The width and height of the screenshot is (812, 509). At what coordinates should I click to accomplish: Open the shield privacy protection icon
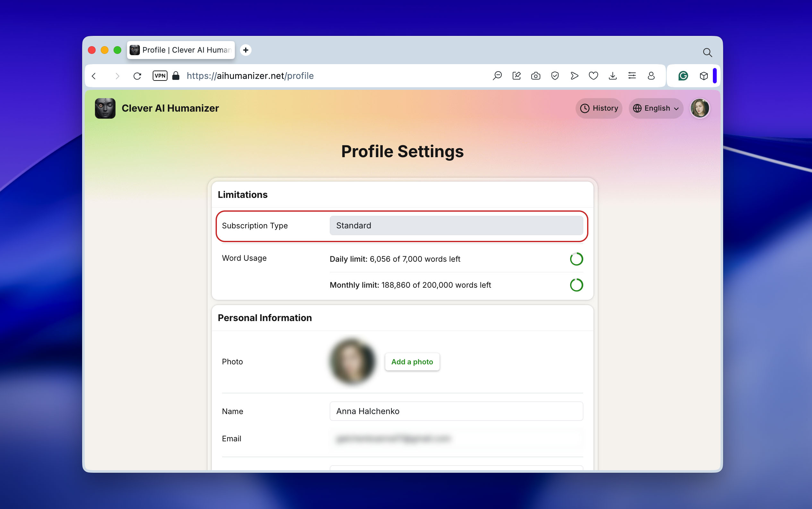pyautogui.click(x=555, y=76)
